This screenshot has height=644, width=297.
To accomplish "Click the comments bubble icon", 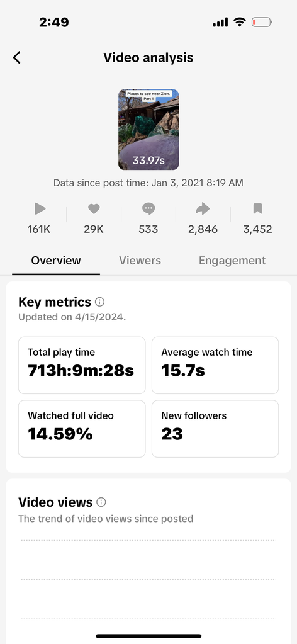I will 148,209.
